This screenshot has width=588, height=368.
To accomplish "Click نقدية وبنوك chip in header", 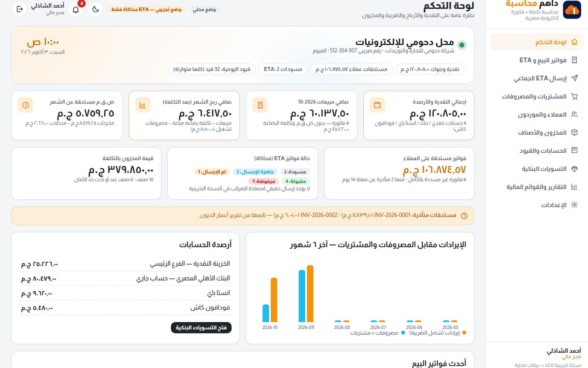I will click(430, 69).
